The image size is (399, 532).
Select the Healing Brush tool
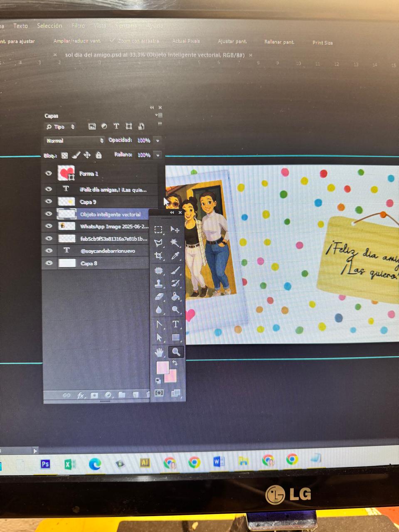tap(158, 271)
